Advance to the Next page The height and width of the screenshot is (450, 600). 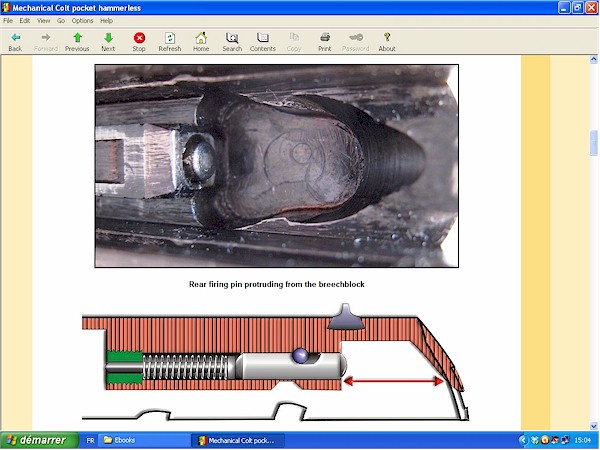(x=108, y=42)
